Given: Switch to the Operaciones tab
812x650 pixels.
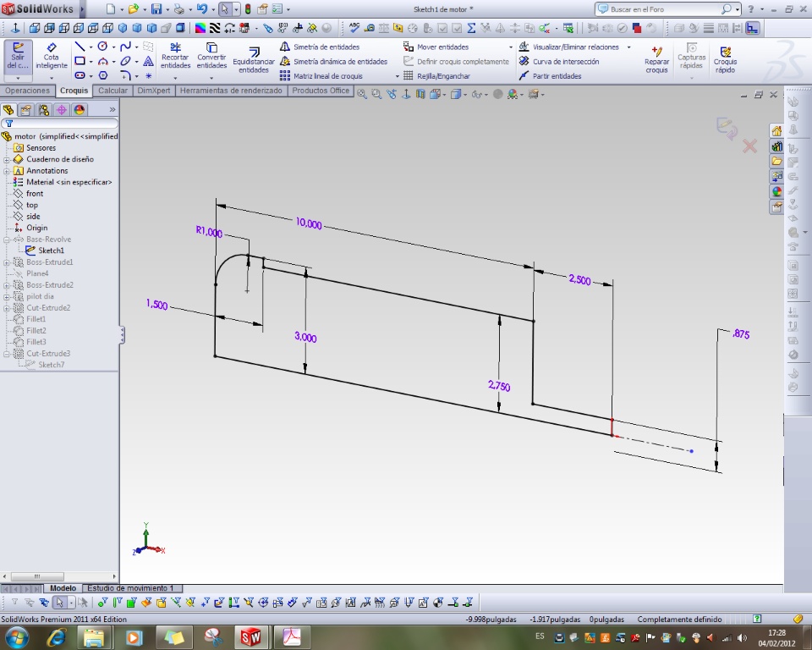Looking at the screenshot, I should click(28, 91).
